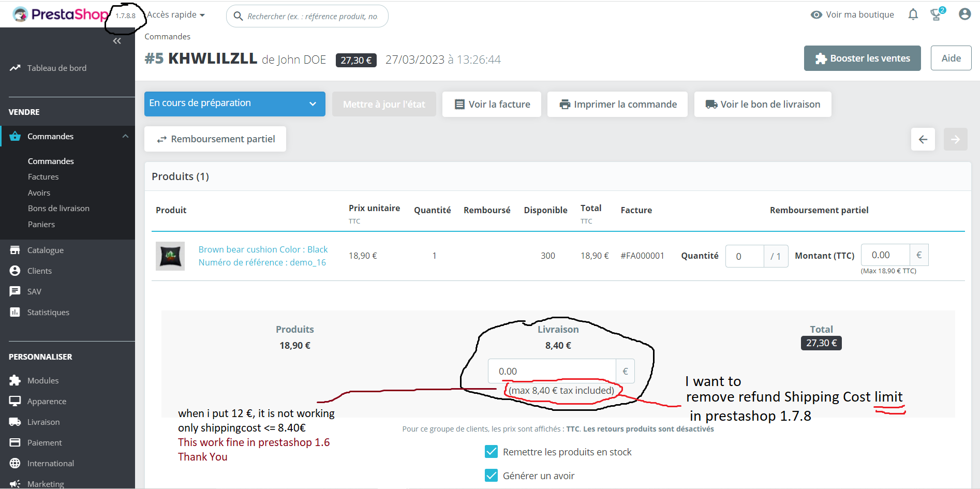Open Factures from the sidebar menu
Screen dimensions: 980x489
pyautogui.click(x=43, y=176)
